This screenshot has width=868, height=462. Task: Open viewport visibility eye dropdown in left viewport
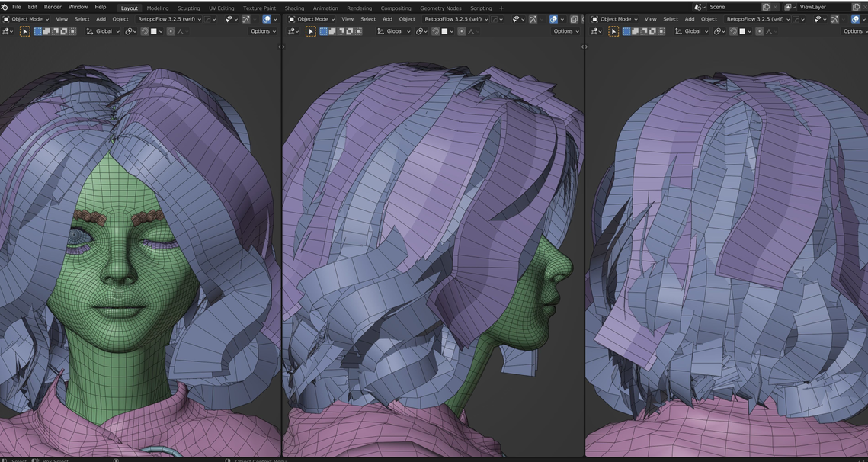230,19
